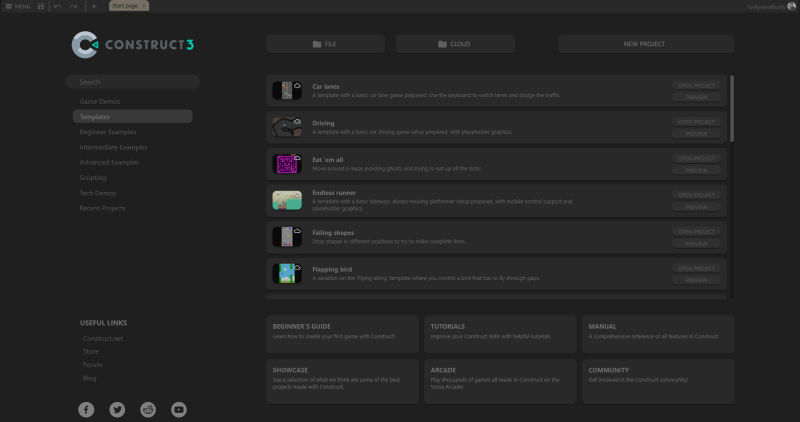Open Project for Endless runner
Screen dimensions: 800x422
pos(696,195)
